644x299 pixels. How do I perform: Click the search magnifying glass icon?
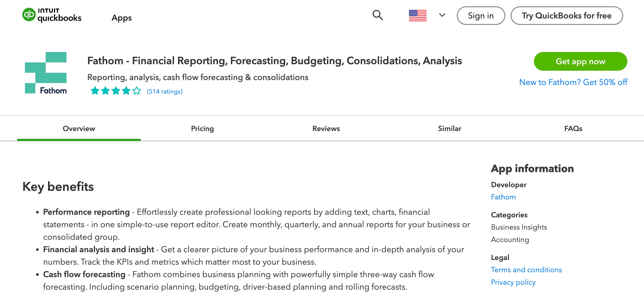tap(378, 15)
